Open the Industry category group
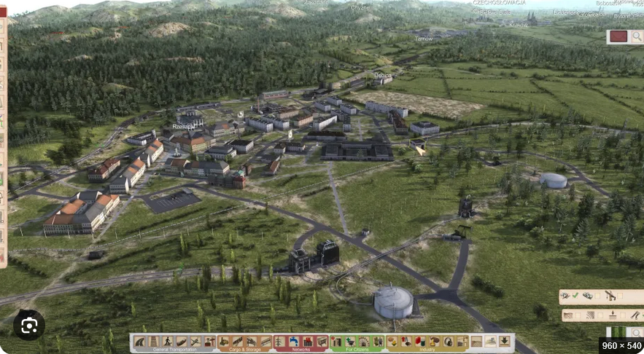The width and height of the screenshot is (644, 354). coord(427,350)
